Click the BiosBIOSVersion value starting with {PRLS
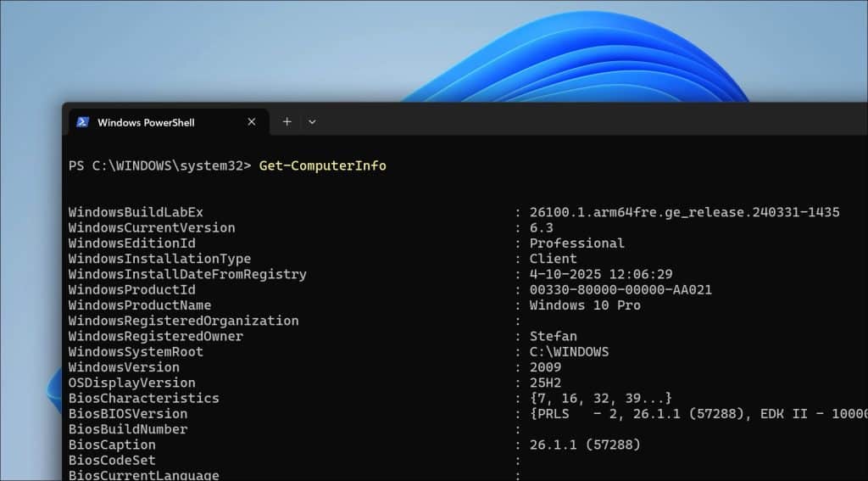Screen dimensions: 868x481 pyautogui.click(x=698, y=414)
